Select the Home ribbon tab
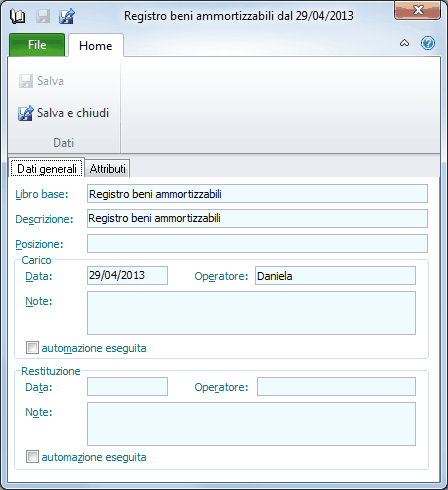Image resolution: width=448 pixels, height=490 pixels. [96, 46]
